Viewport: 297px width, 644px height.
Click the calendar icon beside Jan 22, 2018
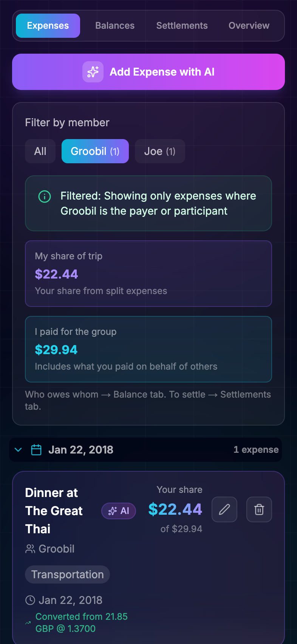click(36, 450)
